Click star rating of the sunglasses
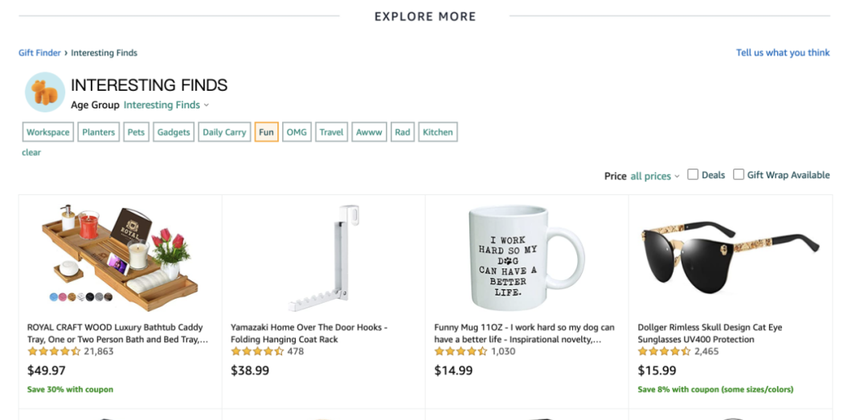Viewport: 868px width, 420px height. click(664, 352)
